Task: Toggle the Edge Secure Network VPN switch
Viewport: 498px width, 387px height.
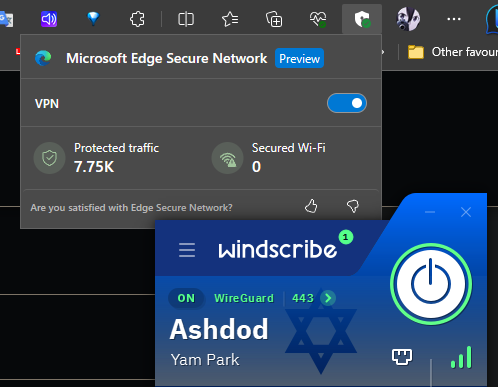Action: (x=347, y=103)
